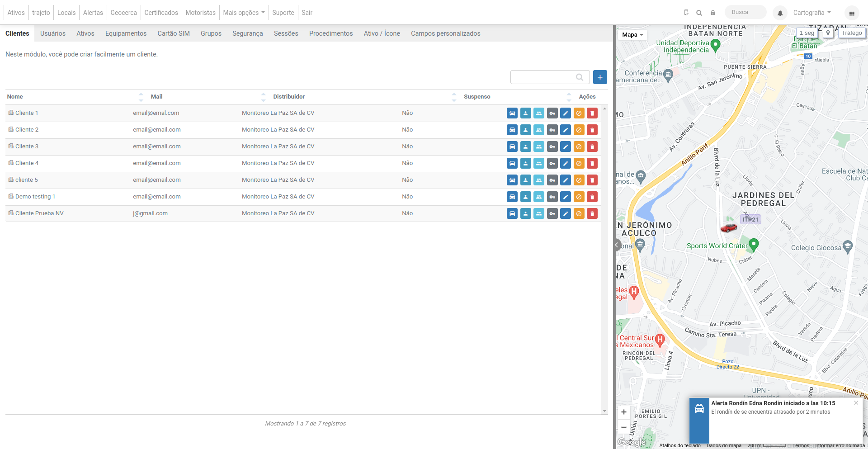The height and width of the screenshot is (449, 868).
Task: Click the blue add client plus button
Action: point(600,77)
